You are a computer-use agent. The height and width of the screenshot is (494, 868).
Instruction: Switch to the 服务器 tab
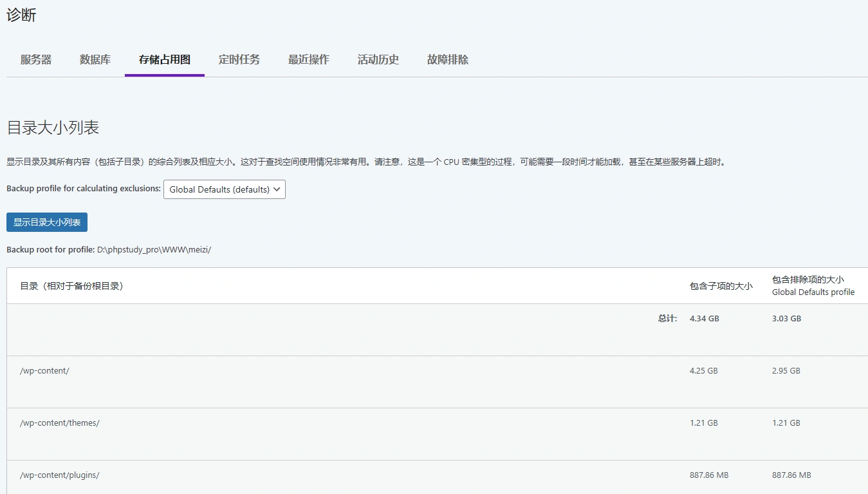(x=35, y=59)
